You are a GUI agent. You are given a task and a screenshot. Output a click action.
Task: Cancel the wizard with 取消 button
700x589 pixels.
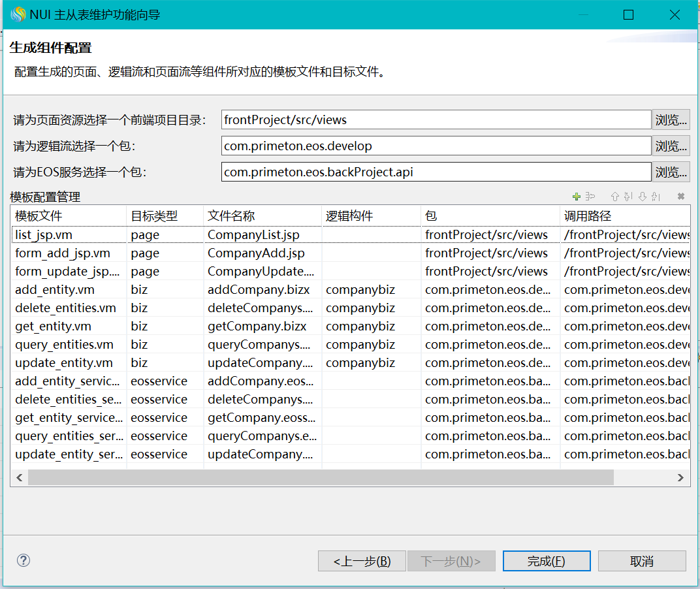642,561
